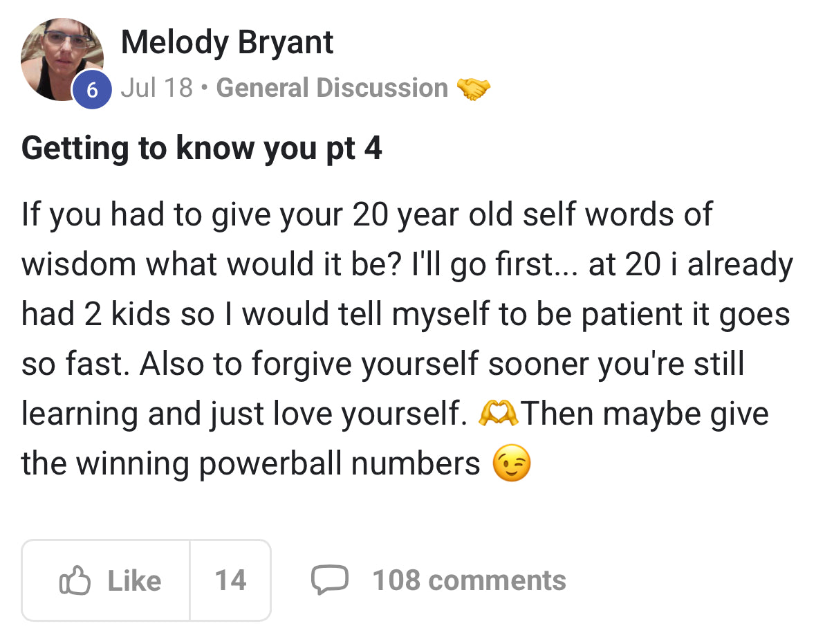Click the speech bubble comments icon

328,580
